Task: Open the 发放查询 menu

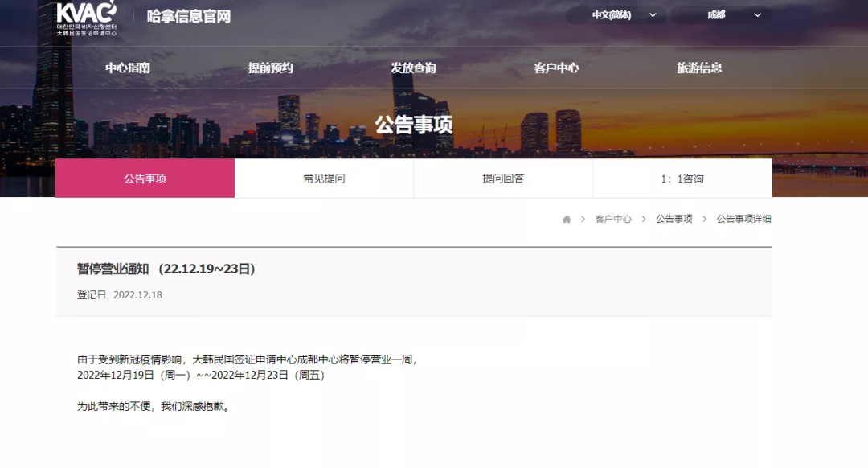Action: click(x=412, y=68)
